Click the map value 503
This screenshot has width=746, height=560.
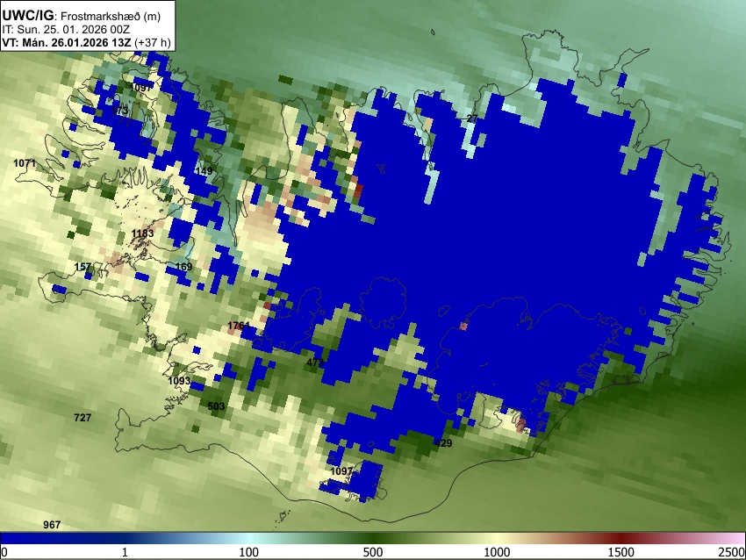(x=217, y=406)
